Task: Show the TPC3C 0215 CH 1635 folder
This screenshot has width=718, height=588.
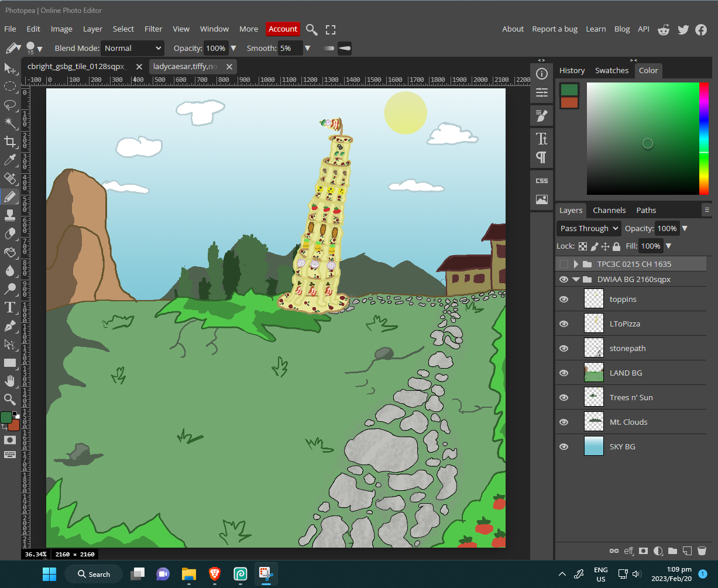Action: tap(564, 264)
